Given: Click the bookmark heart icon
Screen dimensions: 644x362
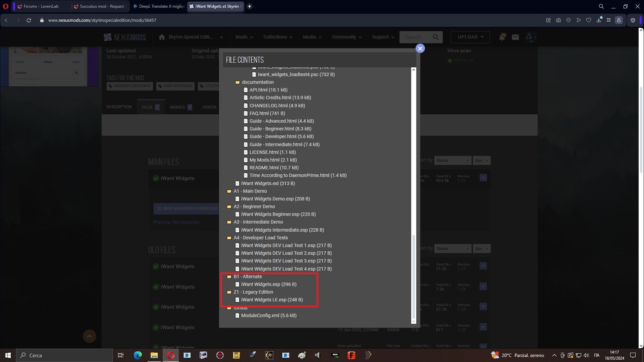Looking at the screenshot, I should 589,20.
